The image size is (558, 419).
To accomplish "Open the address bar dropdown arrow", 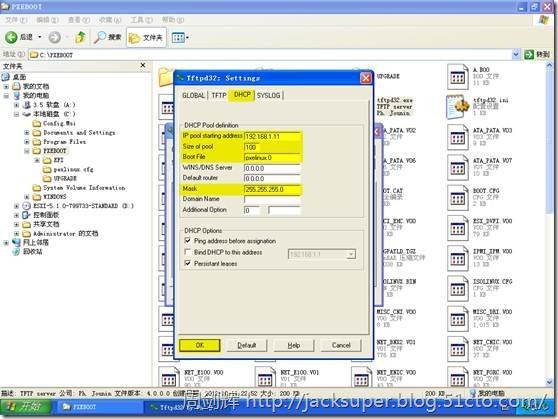I will (516, 54).
